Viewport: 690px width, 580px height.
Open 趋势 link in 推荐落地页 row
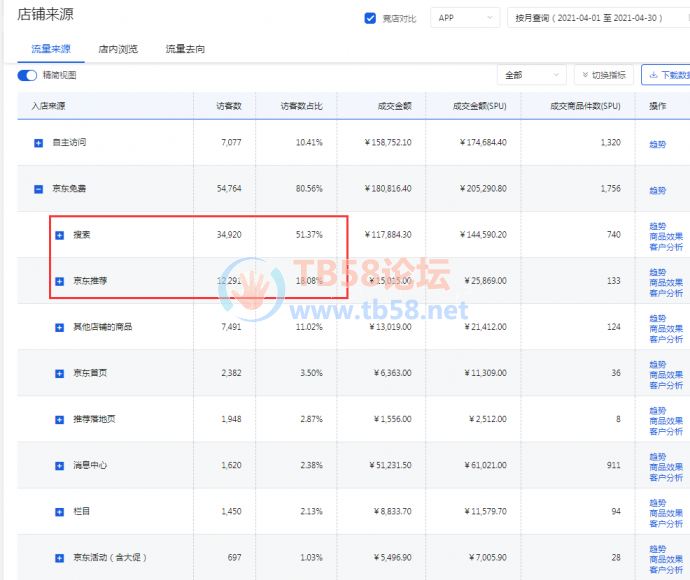657,411
